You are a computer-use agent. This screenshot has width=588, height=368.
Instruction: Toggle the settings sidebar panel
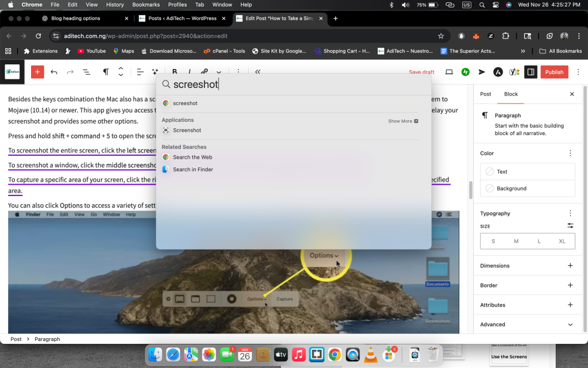click(x=531, y=72)
